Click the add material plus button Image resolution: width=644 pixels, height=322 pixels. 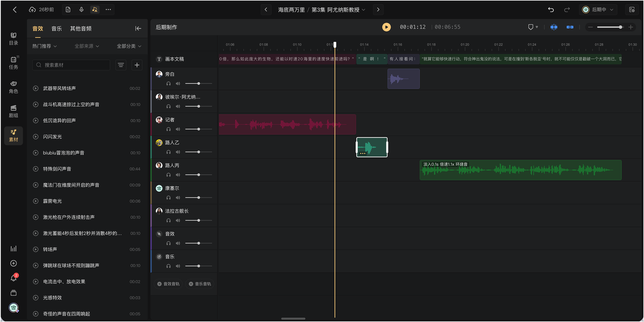(x=137, y=65)
